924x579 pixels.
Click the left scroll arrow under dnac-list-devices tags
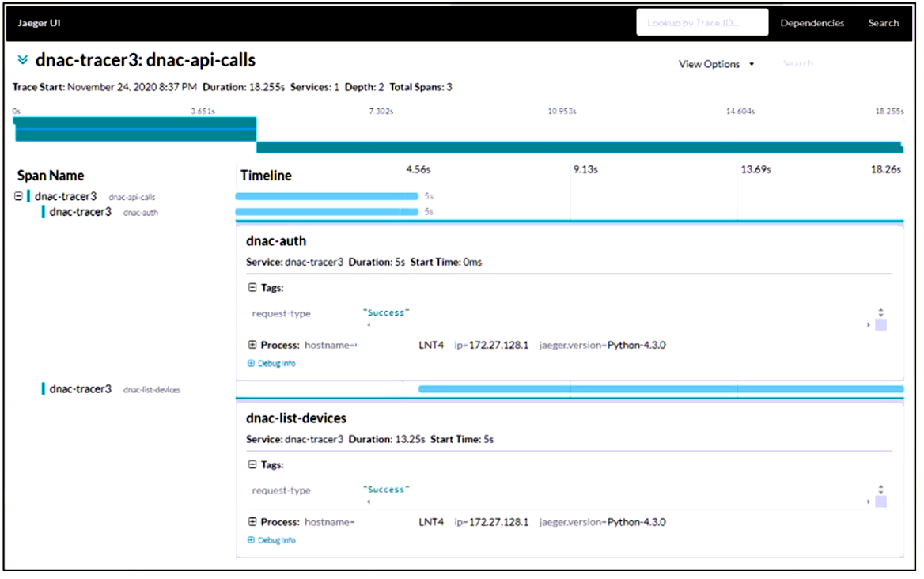coord(369,501)
